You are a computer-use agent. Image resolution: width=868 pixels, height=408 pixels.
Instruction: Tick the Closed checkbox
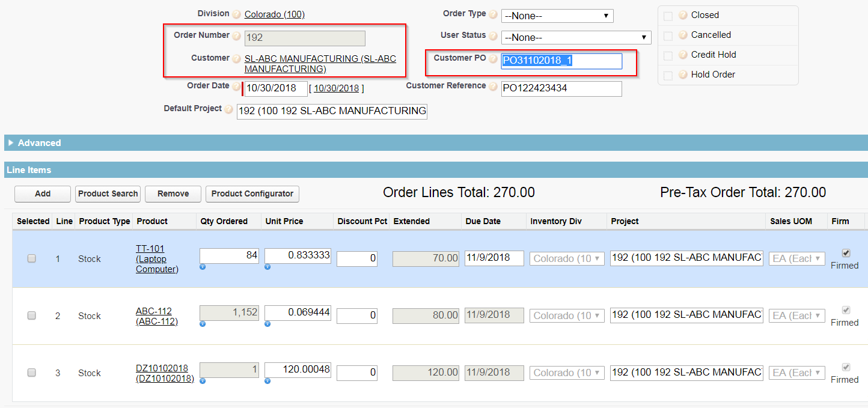pyautogui.click(x=668, y=16)
